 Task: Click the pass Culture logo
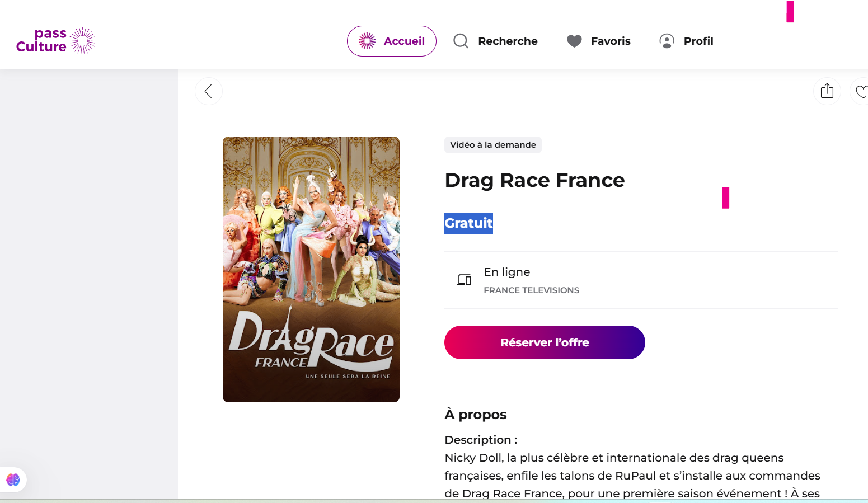(x=56, y=41)
